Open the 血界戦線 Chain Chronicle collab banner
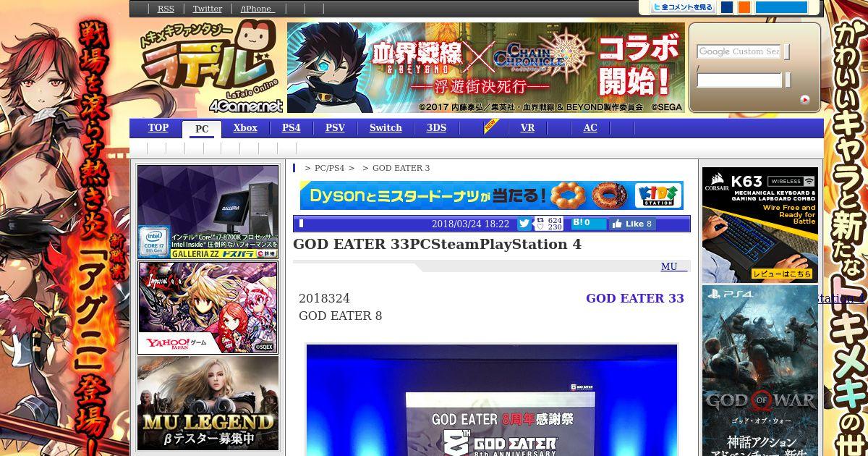Image resolution: width=868 pixels, height=456 pixels. coord(486,67)
